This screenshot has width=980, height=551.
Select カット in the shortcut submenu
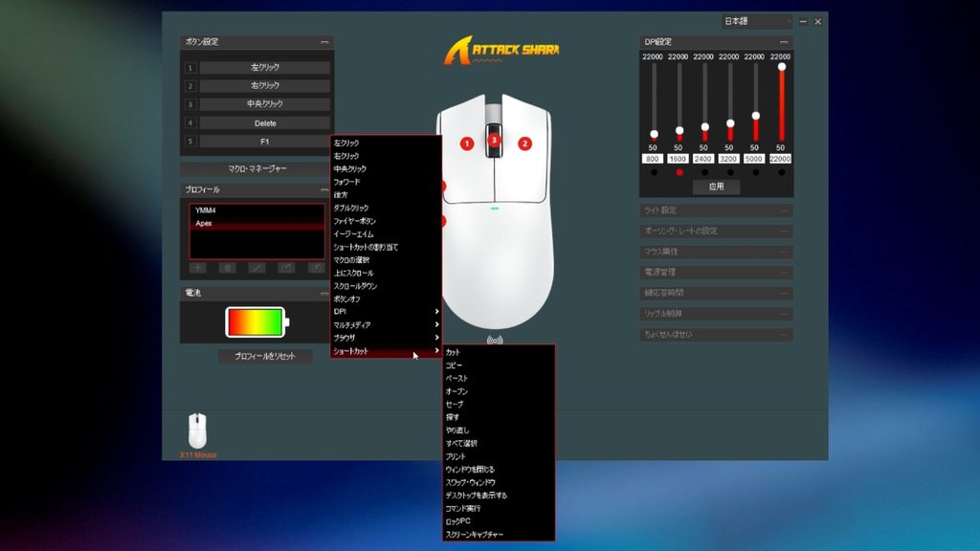pyautogui.click(x=499, y=352)
